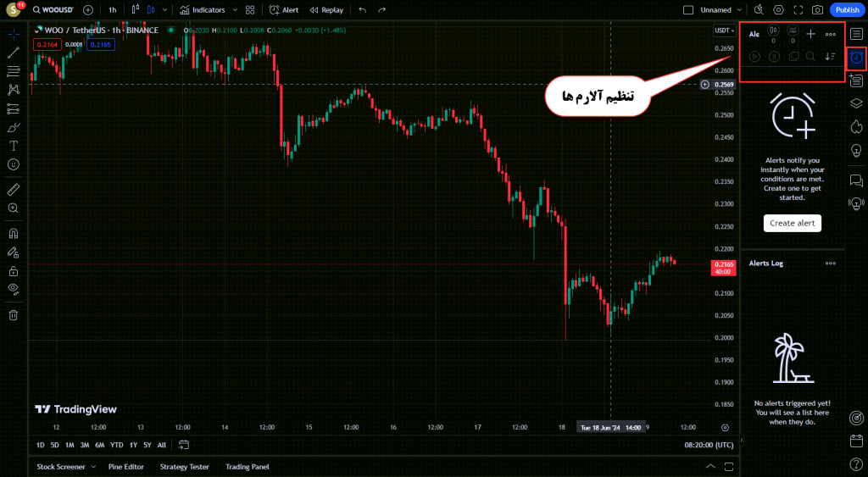The width and height of the screenshot is (868, 477).
Task: Lock all drawing tools
Action: point(14,271)
